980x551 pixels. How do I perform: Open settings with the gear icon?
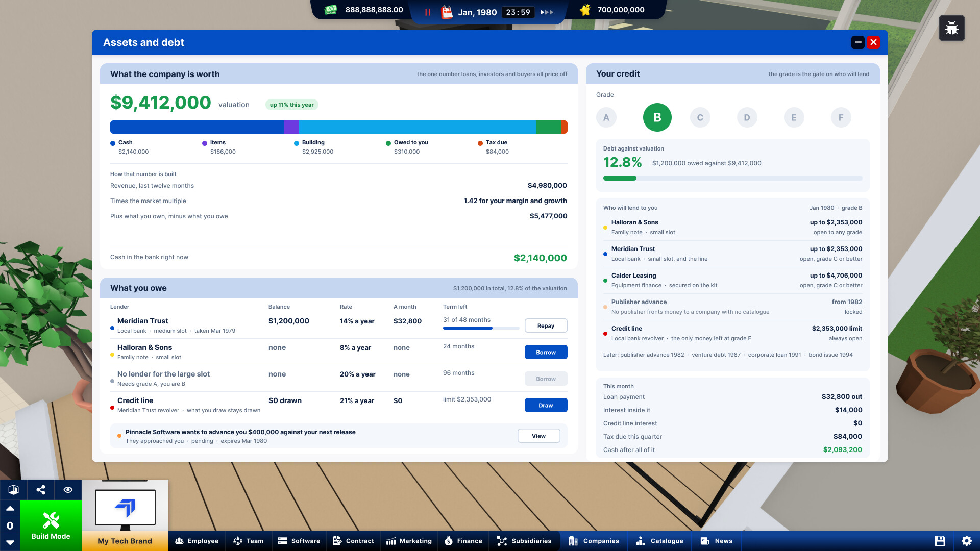(x=967, y=541)
